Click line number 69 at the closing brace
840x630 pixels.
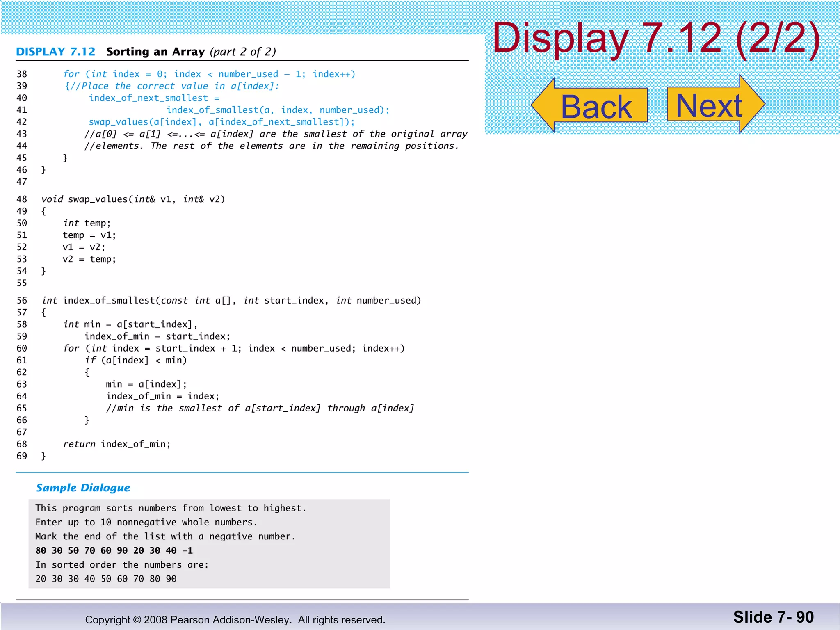[x=22, y=456]
